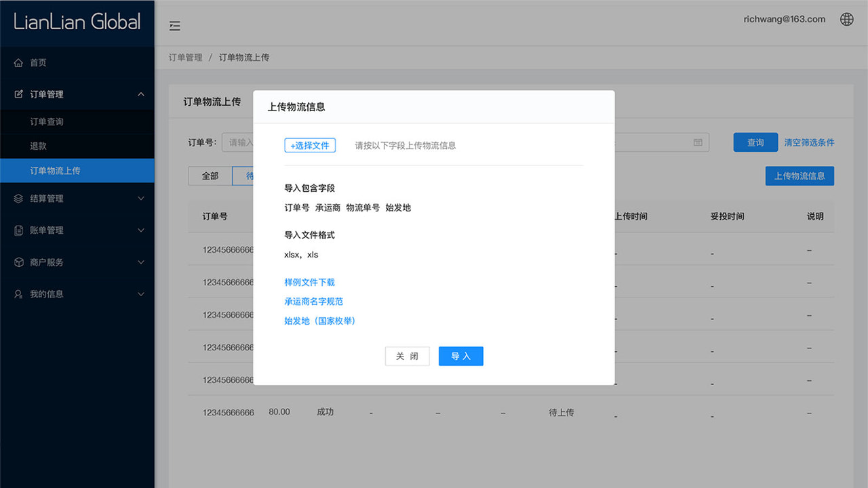Click the +选择文件 upload button

[x=310, y=145]
